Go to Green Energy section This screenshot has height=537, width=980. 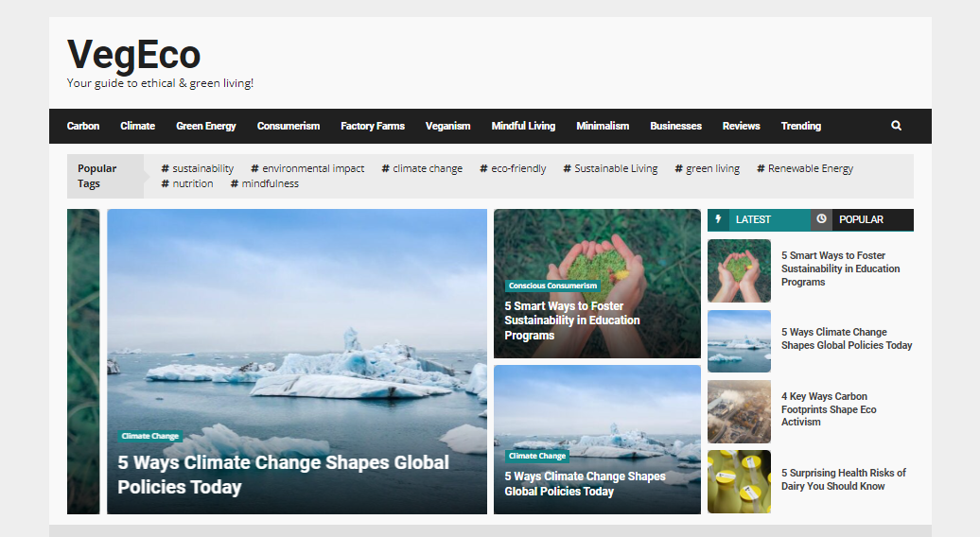point(206,126)
